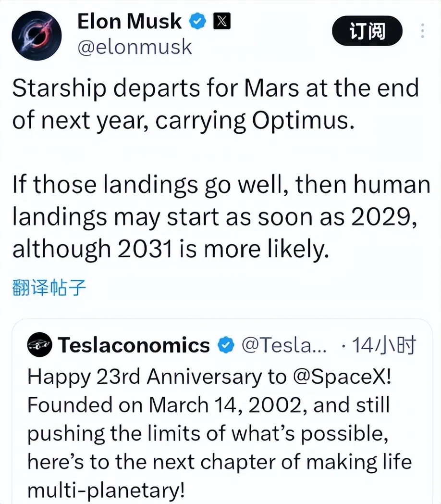The height and width of the screenshot is (504, 441).
Task: Click the second paragraph mentioning 2029 landings
Action: pyautogui.click(x=221, y=217)
